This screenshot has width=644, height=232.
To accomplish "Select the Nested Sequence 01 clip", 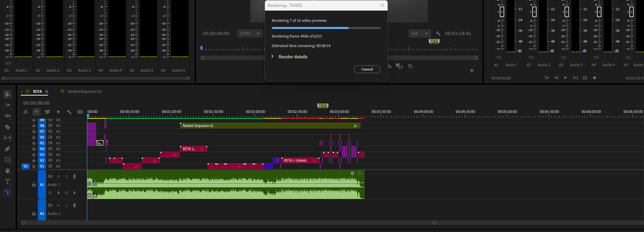I will [x=270, y=126].
